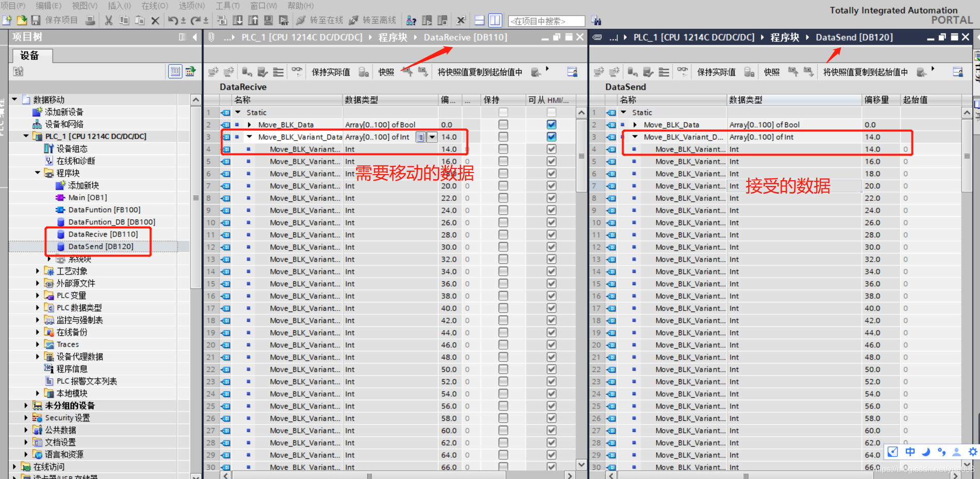Click expand all rows icon in DataSend toolbar
Image resolution: width=980 pixels, height=479 pixels.
(x=664, y=72)
